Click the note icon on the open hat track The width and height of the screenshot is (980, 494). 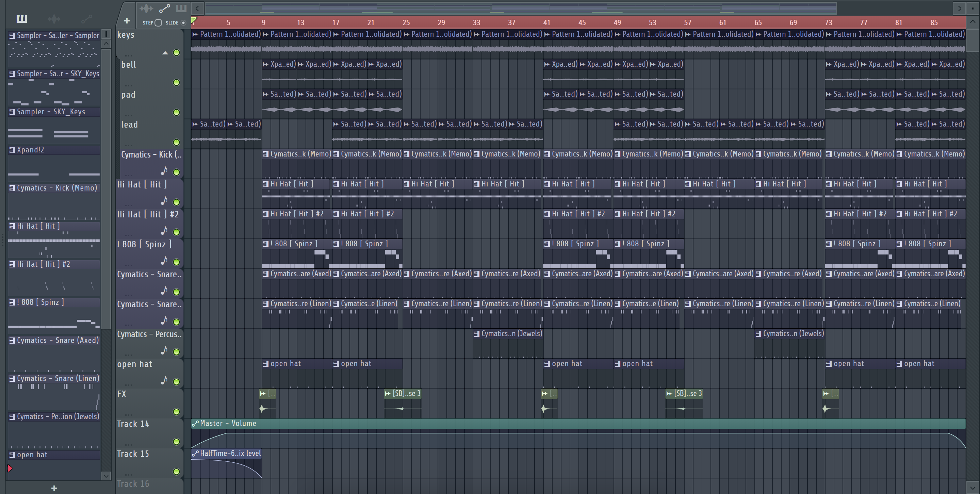point(164,380)
